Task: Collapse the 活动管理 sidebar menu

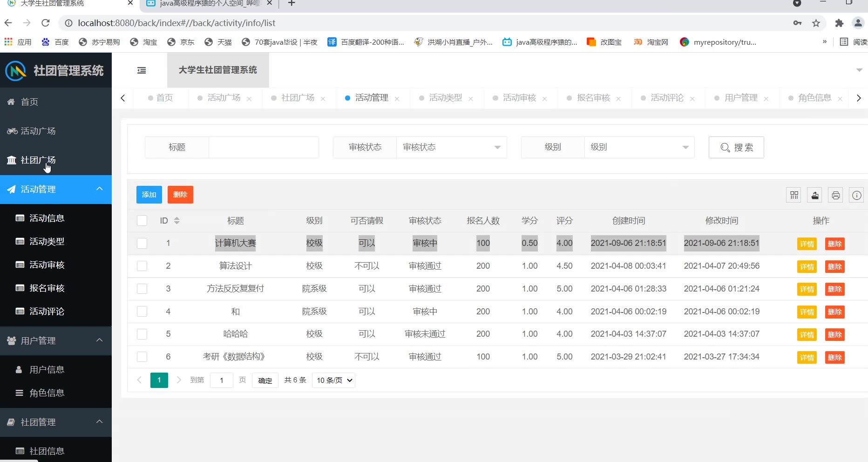Action: (x=56, y=190)
